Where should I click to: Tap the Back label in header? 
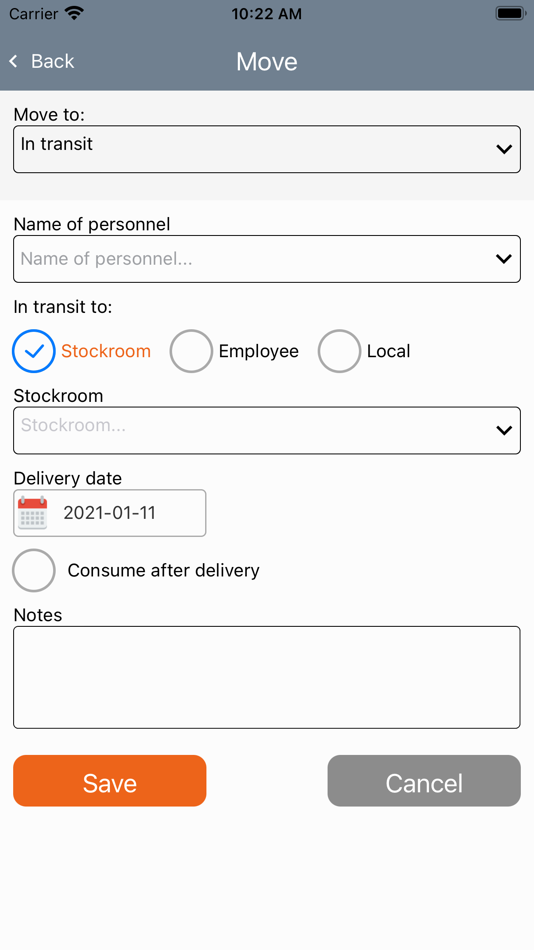(x=53, y=61)
